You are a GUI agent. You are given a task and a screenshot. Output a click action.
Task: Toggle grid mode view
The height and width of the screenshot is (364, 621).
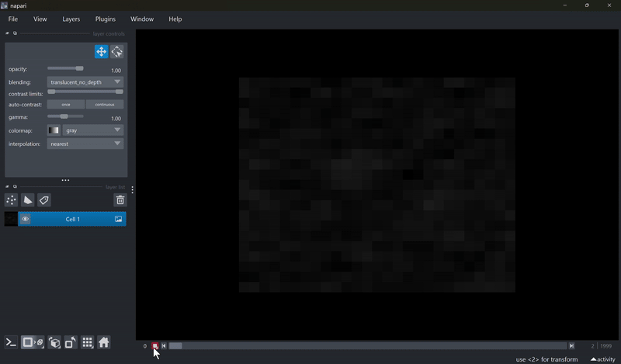coord(87,342)
